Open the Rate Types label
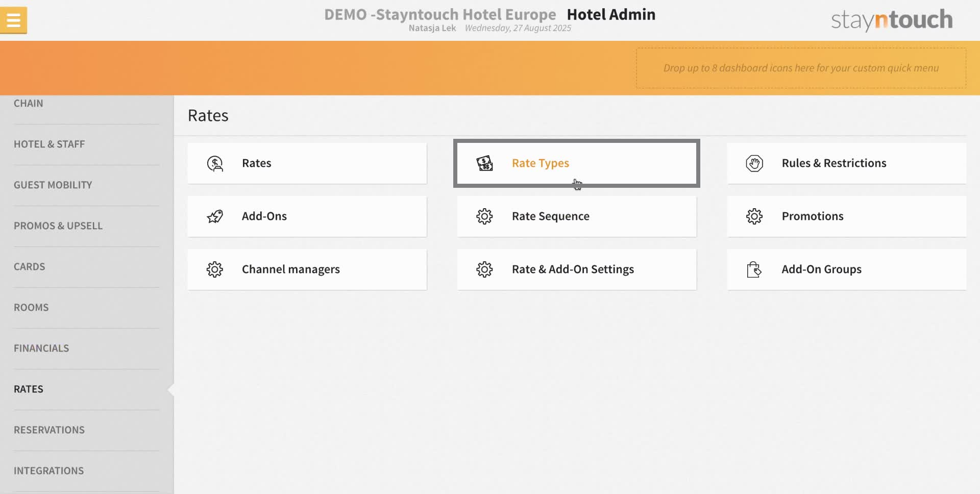Viewport: 980px width, 494px height. (x=541, y=163)
